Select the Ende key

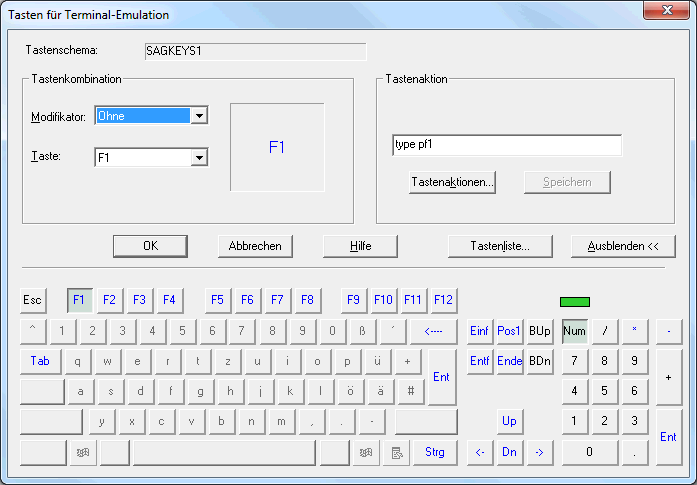(x=509, y=361)
